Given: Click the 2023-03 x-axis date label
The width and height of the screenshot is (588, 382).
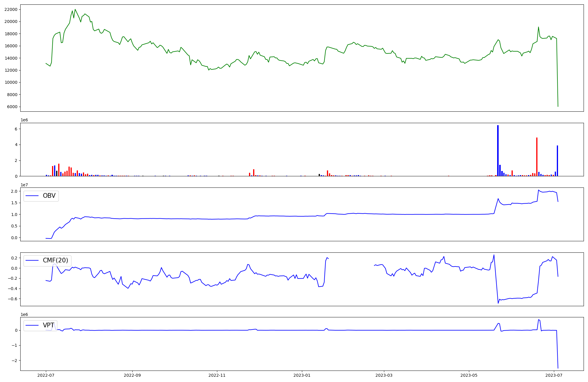Looking at the screenshot, I should pyautogui.click(x=384, y=375).
